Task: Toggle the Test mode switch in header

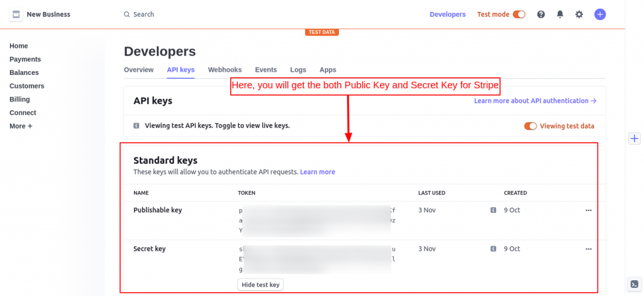Action: (x=519, y=14)
